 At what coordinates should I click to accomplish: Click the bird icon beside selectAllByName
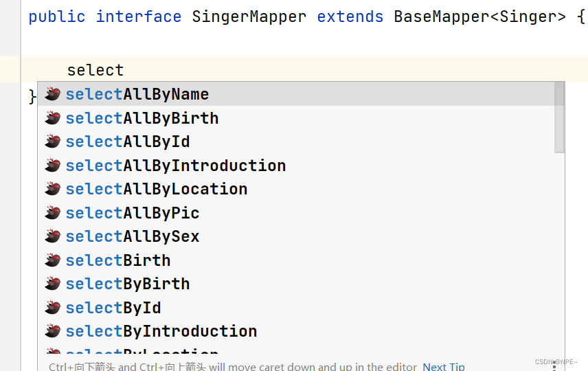[52, 94]
